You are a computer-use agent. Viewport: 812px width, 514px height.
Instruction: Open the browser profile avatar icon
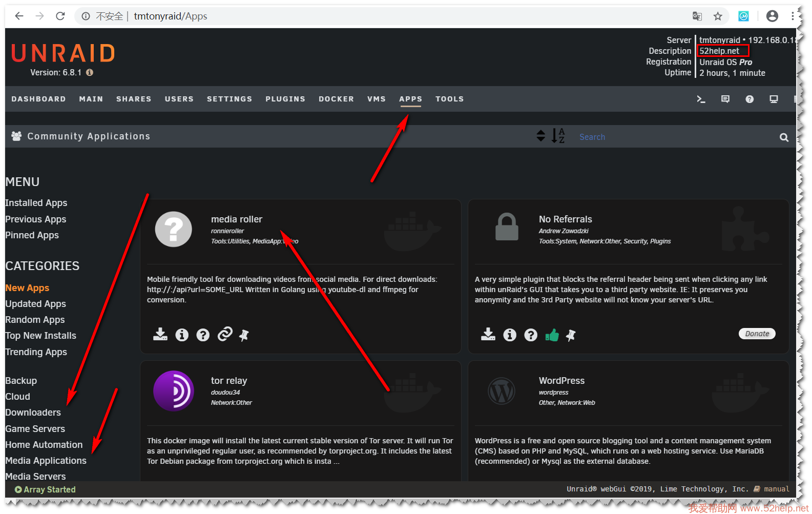(772, 16)
